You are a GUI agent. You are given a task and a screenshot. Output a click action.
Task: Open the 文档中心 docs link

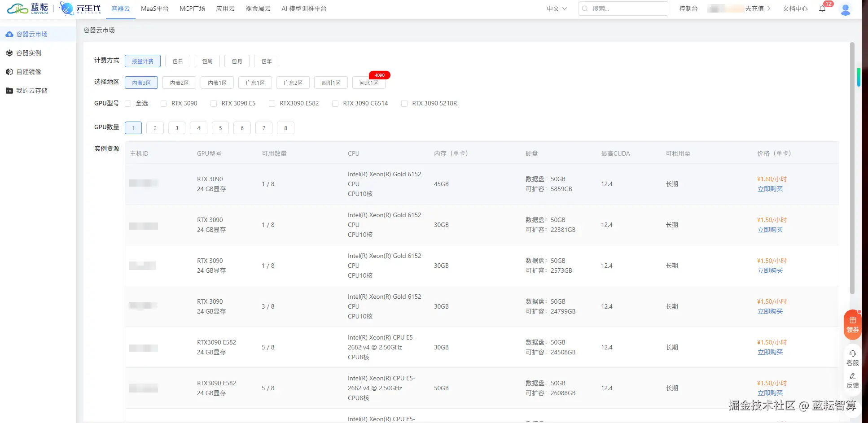pyautogui.click(x=795, y=9)
